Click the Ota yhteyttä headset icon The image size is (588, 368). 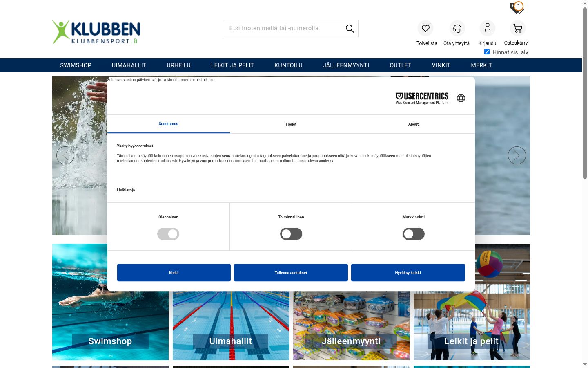tap(457, 28)
